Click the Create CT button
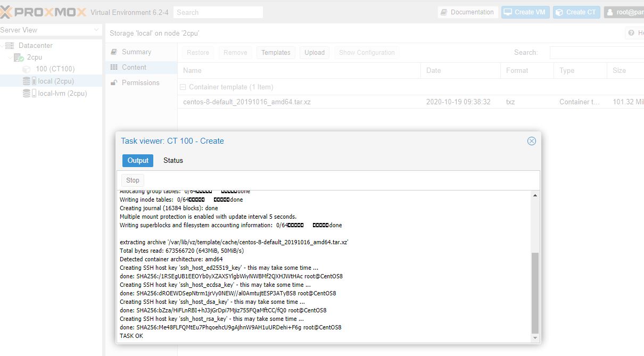This screenshot has height=356, width=644. [x=576, y=12]
